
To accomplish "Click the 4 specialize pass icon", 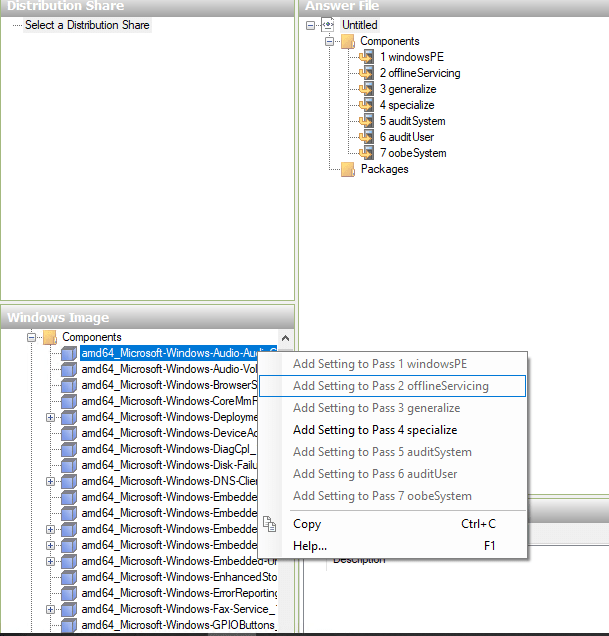I will [366, 105].
